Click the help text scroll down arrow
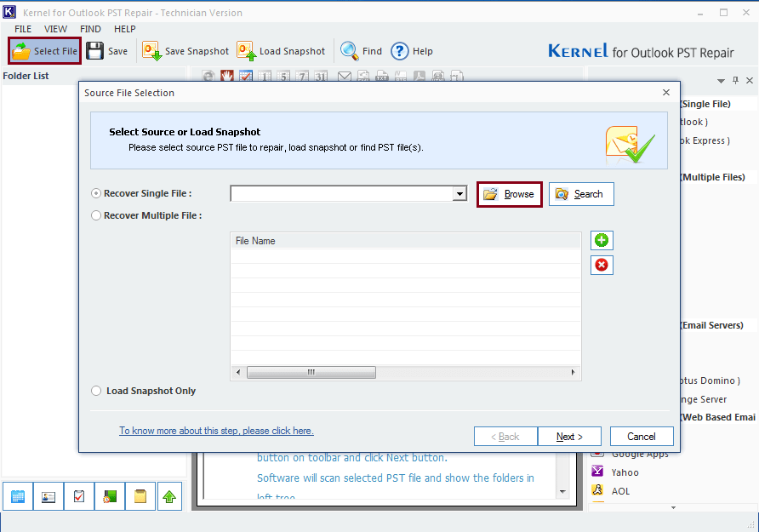 [x=562, y=491]
